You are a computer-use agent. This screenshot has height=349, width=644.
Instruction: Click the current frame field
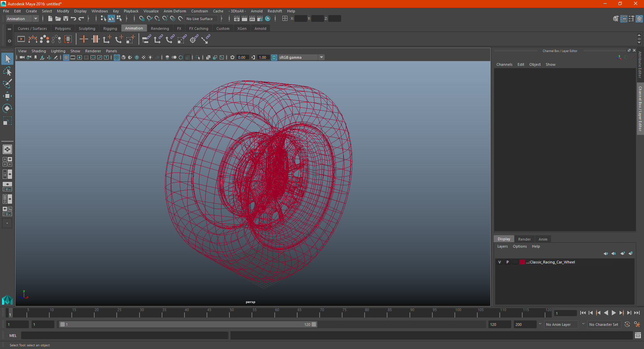[565, 313]
